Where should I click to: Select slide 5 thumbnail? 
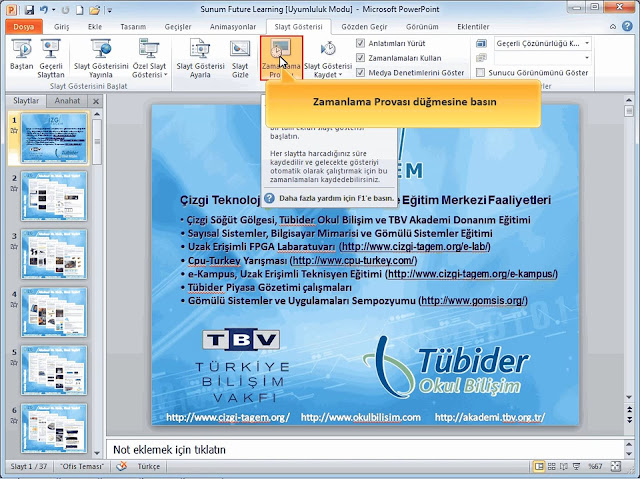click(x=54, y=370)
